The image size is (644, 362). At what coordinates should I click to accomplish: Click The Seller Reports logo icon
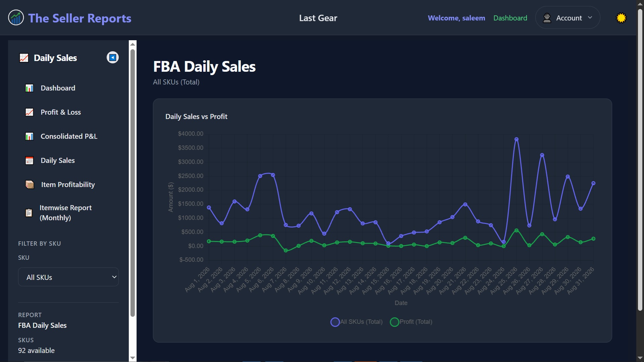coord(16,18)
